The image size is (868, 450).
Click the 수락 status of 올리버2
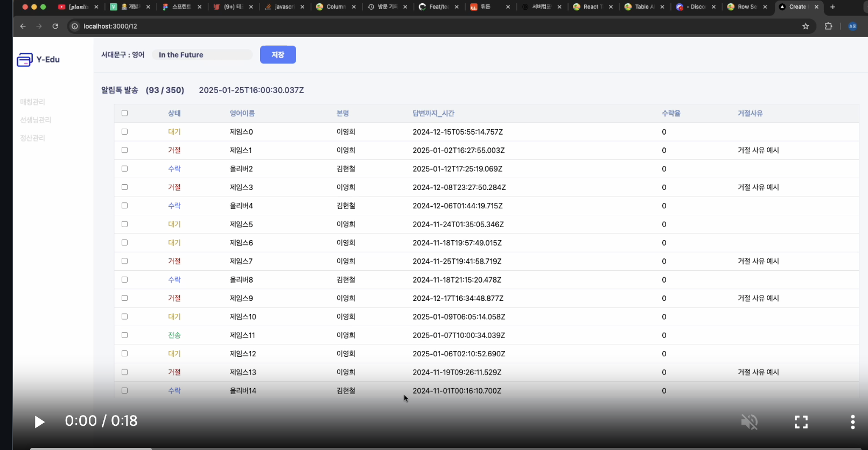click(x=174, y=169)
